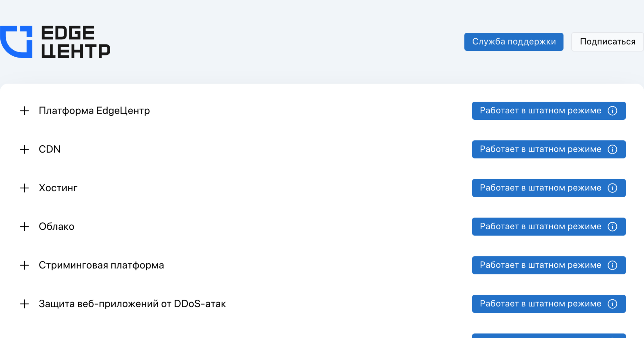Image resolution: width=644 pixels, height=338 pixels.
Task: Select the Хостинг label text
Action: 58,188
